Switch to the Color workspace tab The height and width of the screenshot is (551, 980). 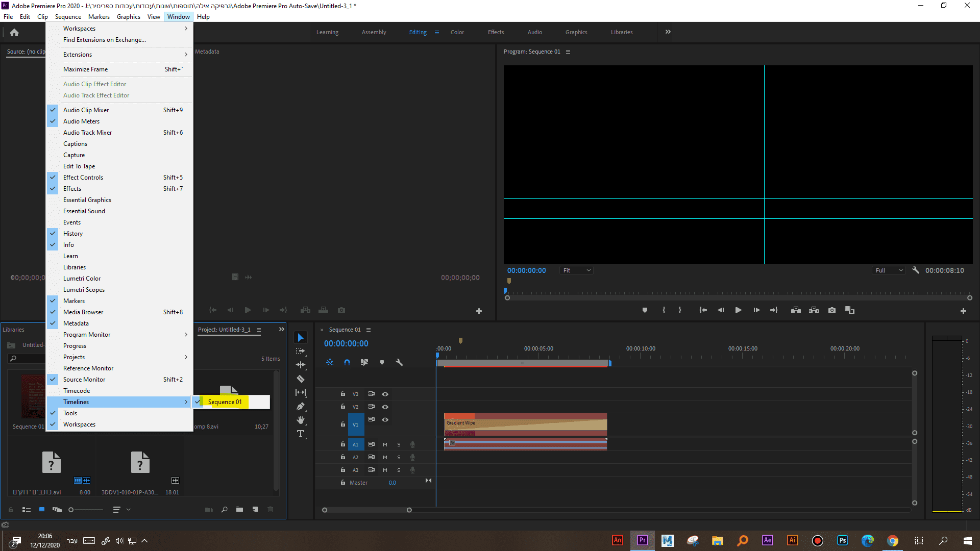tap(457, 32)
